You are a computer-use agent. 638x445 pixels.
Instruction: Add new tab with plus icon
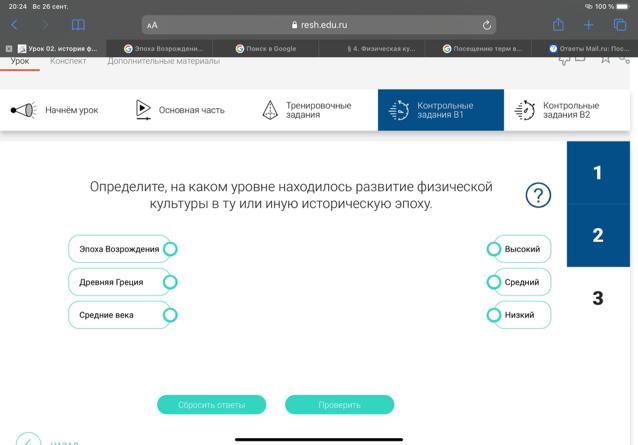[589, 25]
